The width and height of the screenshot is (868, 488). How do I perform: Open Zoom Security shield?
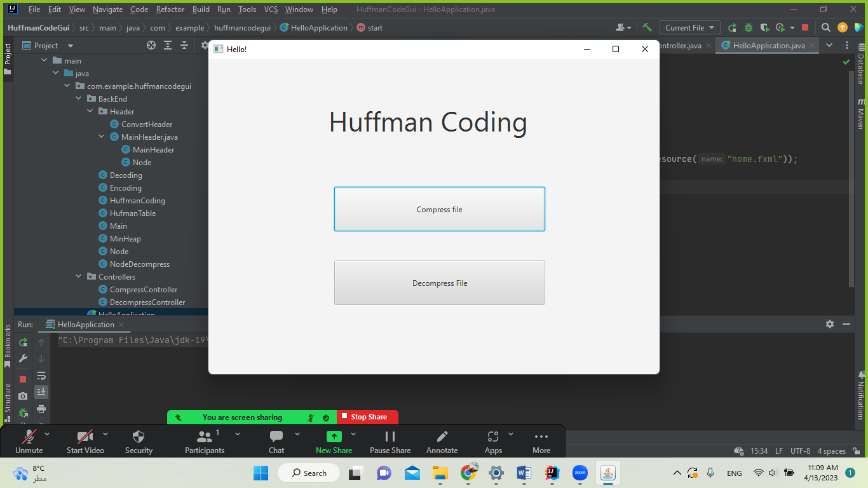click(139, 442)
